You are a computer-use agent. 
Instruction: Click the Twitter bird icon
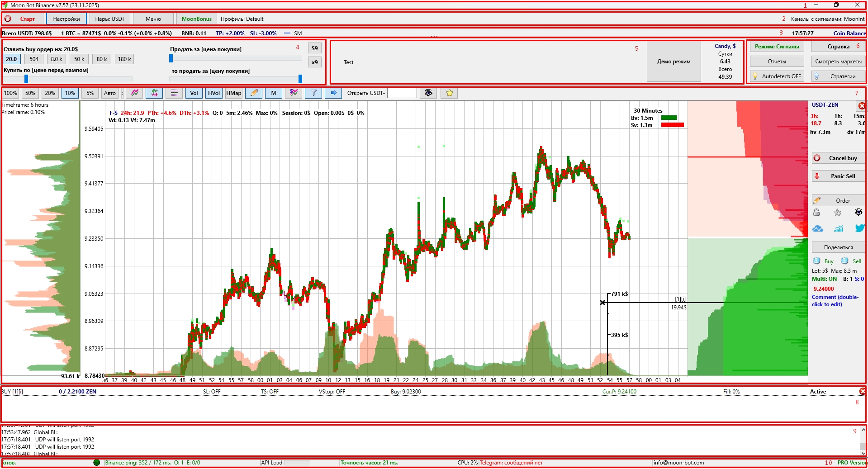click(859, 228)
